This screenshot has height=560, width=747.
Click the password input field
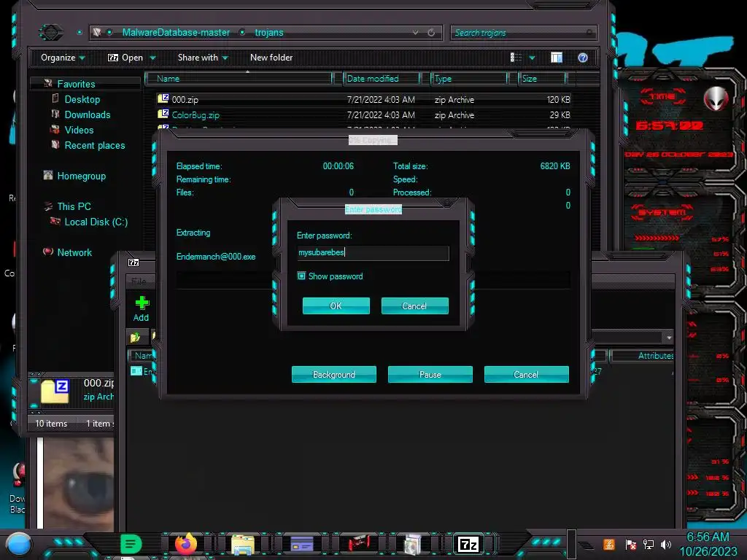[x=373, y=253]
